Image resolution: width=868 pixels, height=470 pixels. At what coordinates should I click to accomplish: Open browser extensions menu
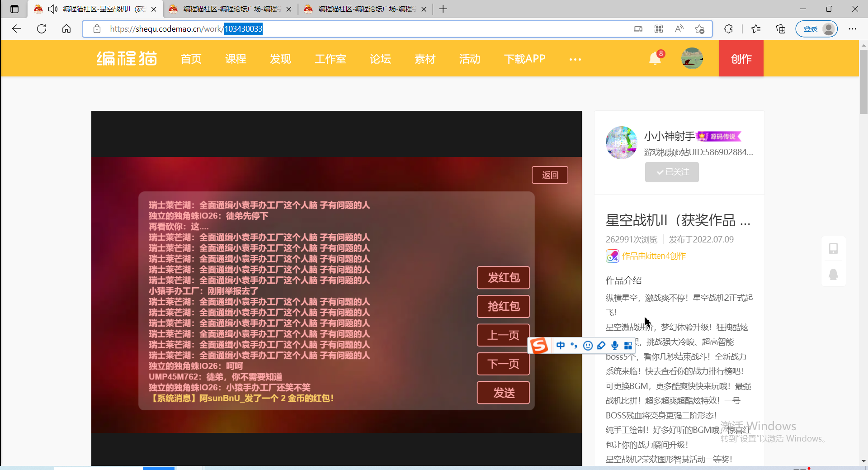tap(728, 29)
